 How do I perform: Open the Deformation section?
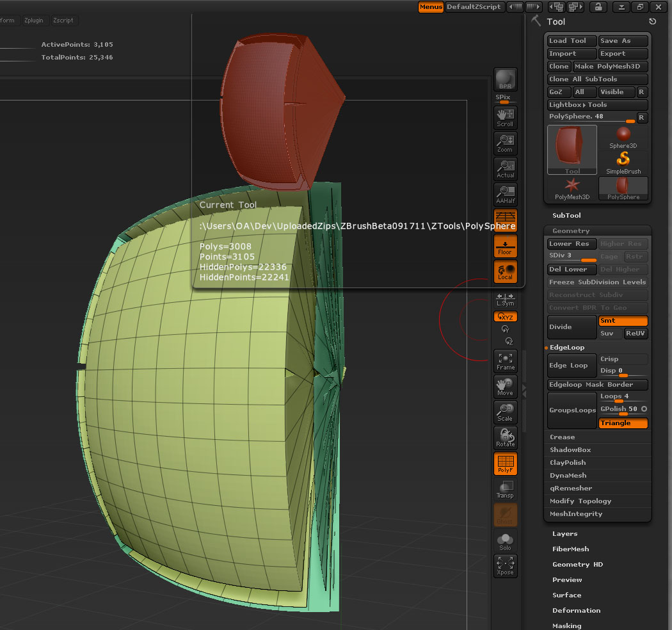pyautogui.click(x=576, y=611)
